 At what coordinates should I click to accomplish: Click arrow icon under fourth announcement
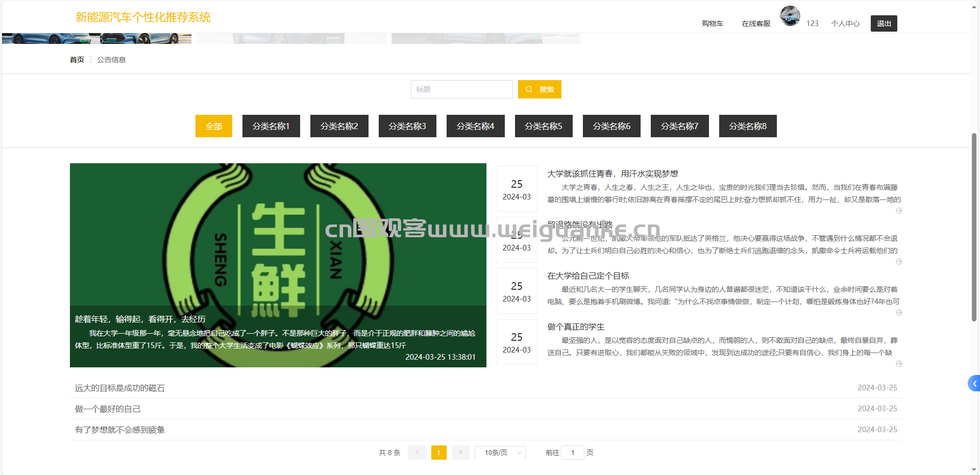click(x=899, y=364)
